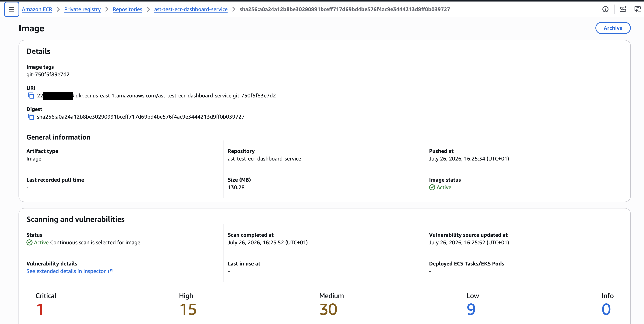Click the Vulnerability source updated at timestamp
Image resolution: width=644 pixels, height=324 pixels.
pos(469,243)
